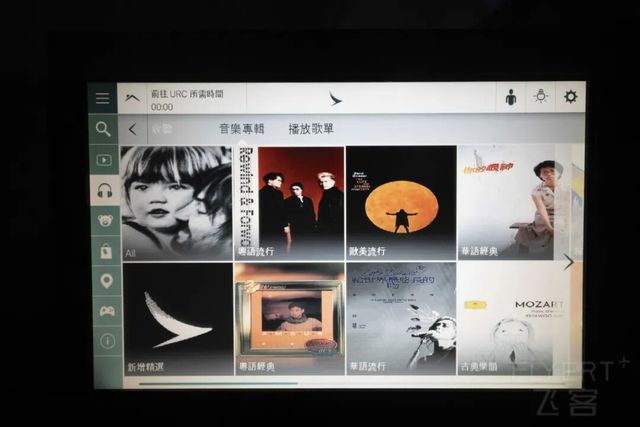Switch to the 播放歌單 tab
This screenshot has height=427, width=640.
311,129
